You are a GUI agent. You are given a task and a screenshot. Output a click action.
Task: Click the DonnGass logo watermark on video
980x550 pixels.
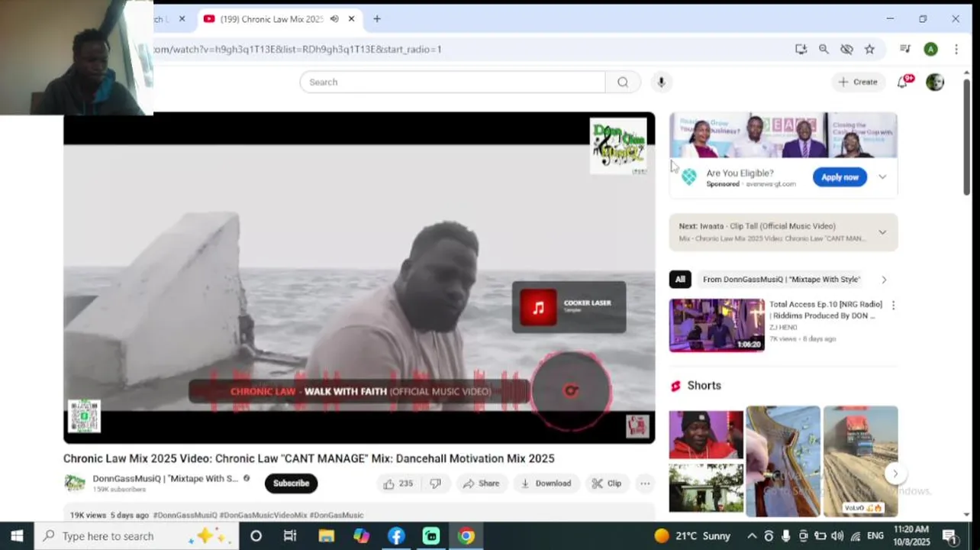(x=618, y=146)
